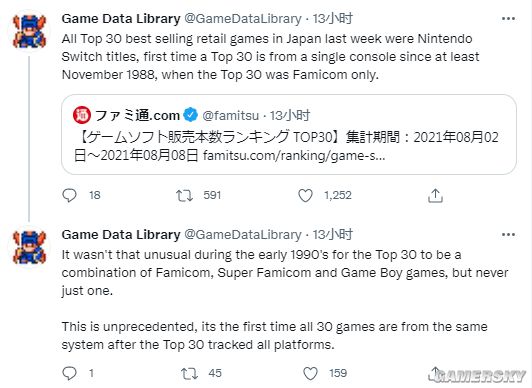Screen dimensions: 532x388
Task: Retweet the first tweet with 591 retweets
Action: [x=184, y=196]
